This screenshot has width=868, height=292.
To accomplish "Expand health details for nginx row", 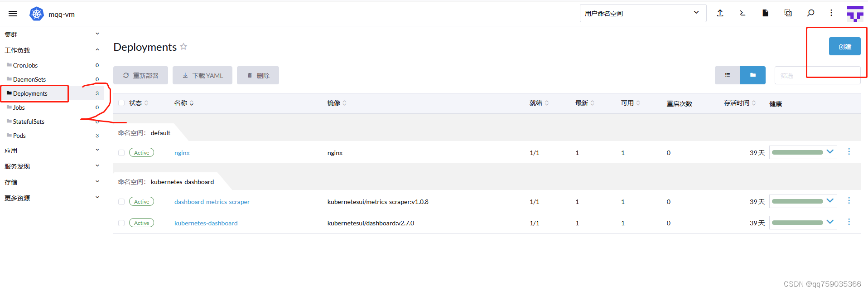I will pyautogui.click(x=830, y=152).
